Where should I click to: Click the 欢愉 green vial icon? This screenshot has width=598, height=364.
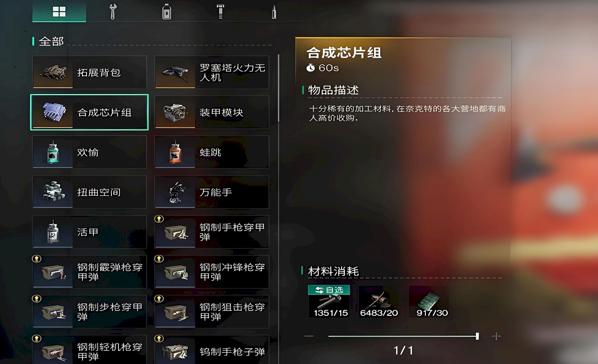53,152
